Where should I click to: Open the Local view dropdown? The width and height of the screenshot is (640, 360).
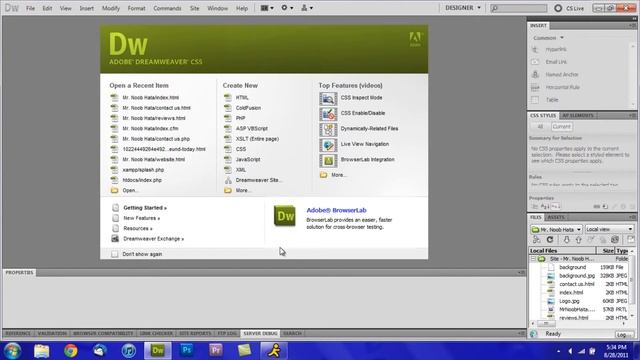point(609,229)
